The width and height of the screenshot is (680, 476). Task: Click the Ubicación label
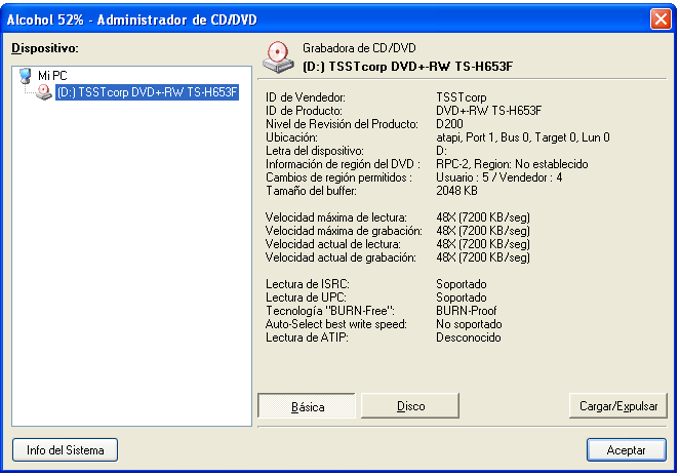(291, 138)
